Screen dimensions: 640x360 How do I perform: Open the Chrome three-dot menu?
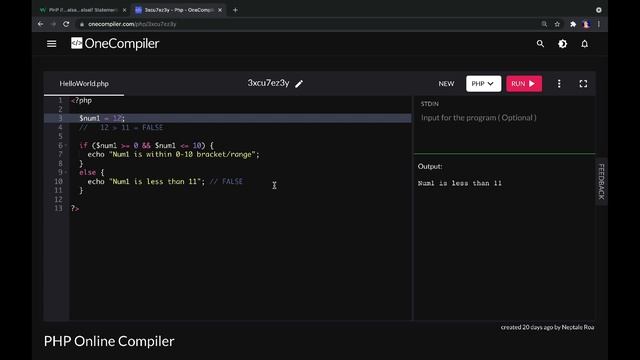click(599, 24)
